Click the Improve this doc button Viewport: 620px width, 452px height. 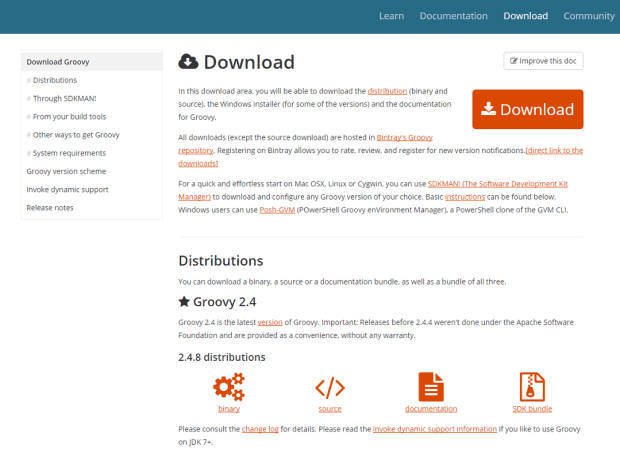pyautogui.click(x=543, y=61)
